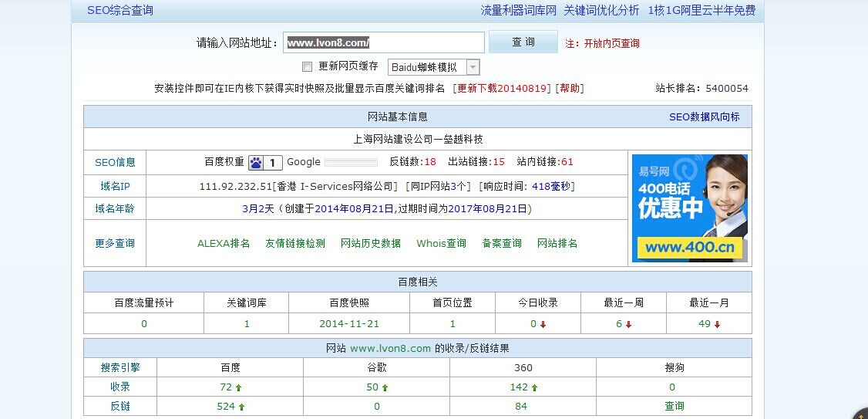Click the 域名IP row label

(115, 187)
